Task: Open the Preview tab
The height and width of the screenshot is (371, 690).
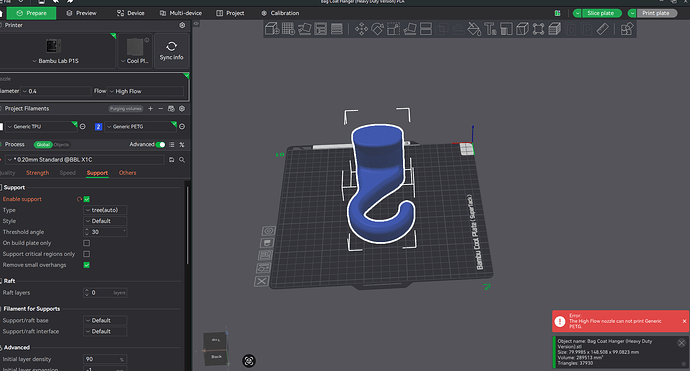Action: click(81, 13)
